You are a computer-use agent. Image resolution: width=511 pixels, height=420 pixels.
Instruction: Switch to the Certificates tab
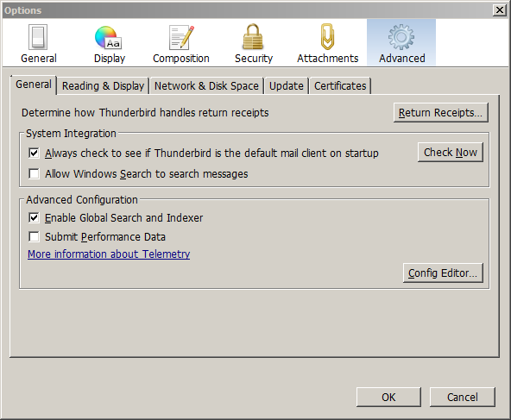click(340, 86)
